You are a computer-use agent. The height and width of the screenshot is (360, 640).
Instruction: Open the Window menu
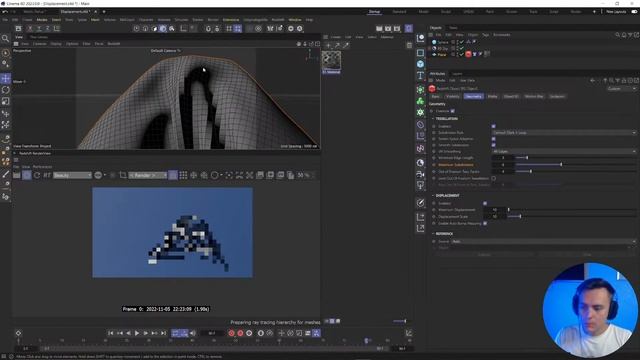[295, 20]
